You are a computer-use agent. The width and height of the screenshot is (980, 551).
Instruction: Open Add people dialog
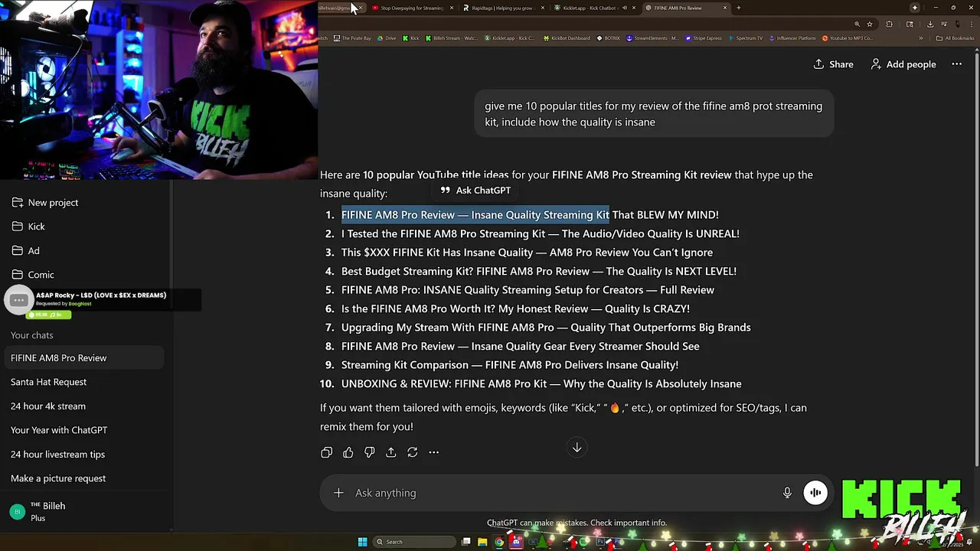tap(903, 64)
